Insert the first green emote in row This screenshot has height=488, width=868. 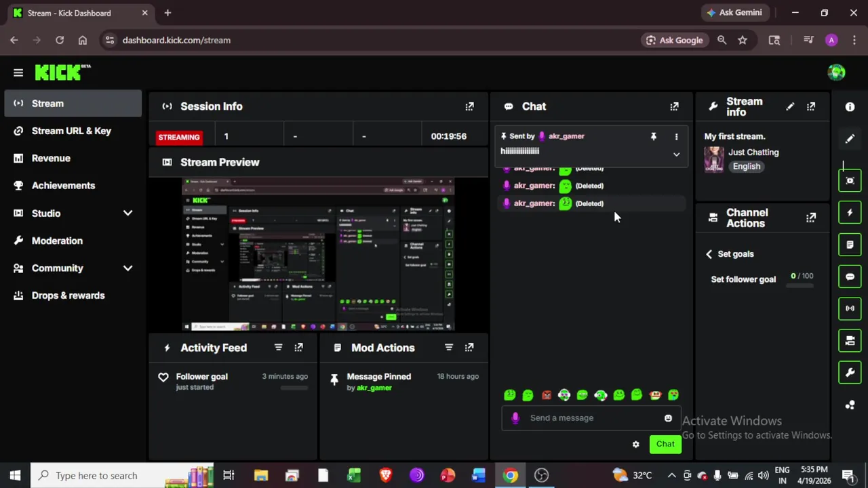click(510, 395)
